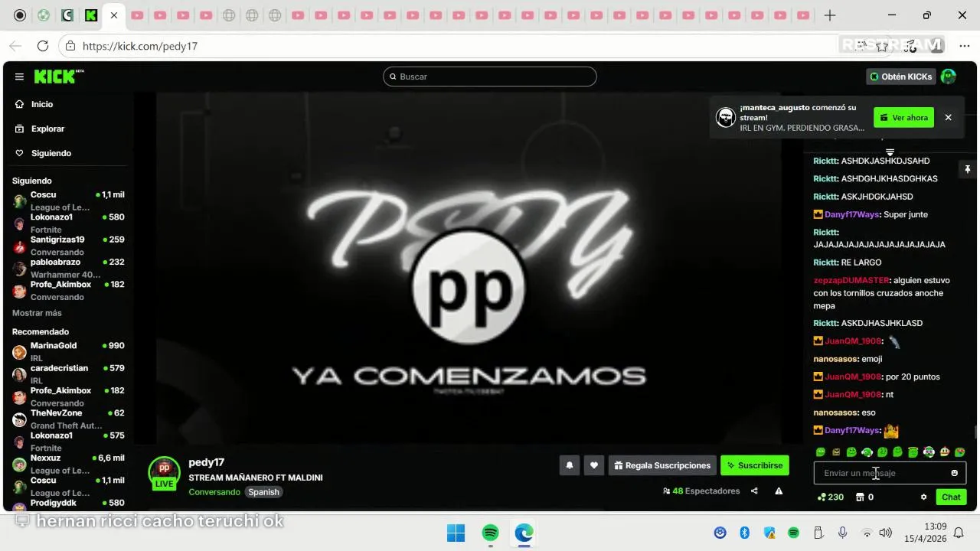This screenshot has width=980, height=551.
Task: Click Mostrar más under Siguiendo
Action: 37,313
